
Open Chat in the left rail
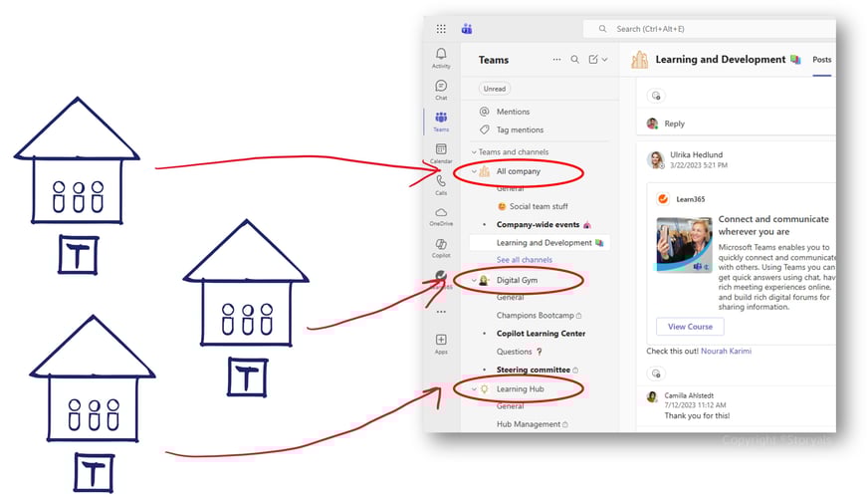441,88
